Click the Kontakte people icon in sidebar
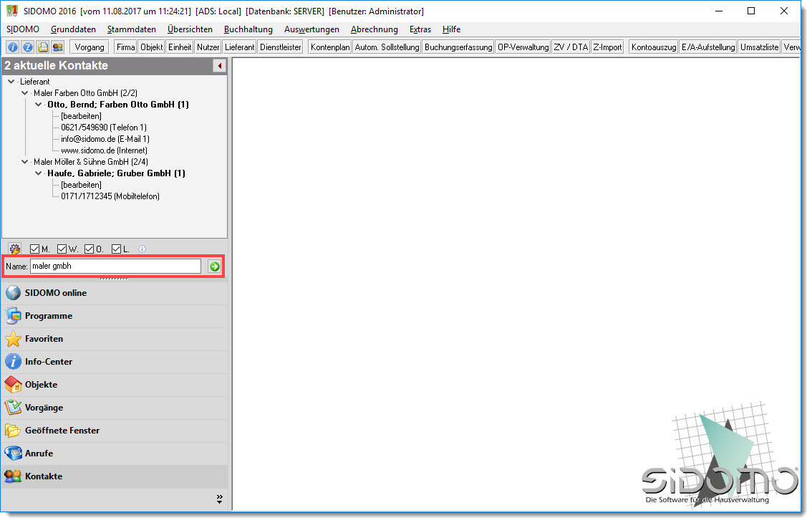 [14, 476]
